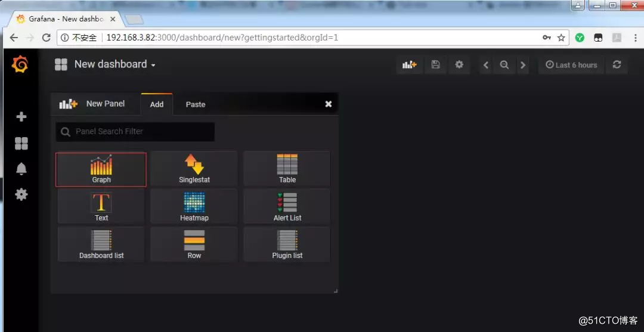Add a Dashboard list panel
The image size is (644, 332).
[101, 244]
